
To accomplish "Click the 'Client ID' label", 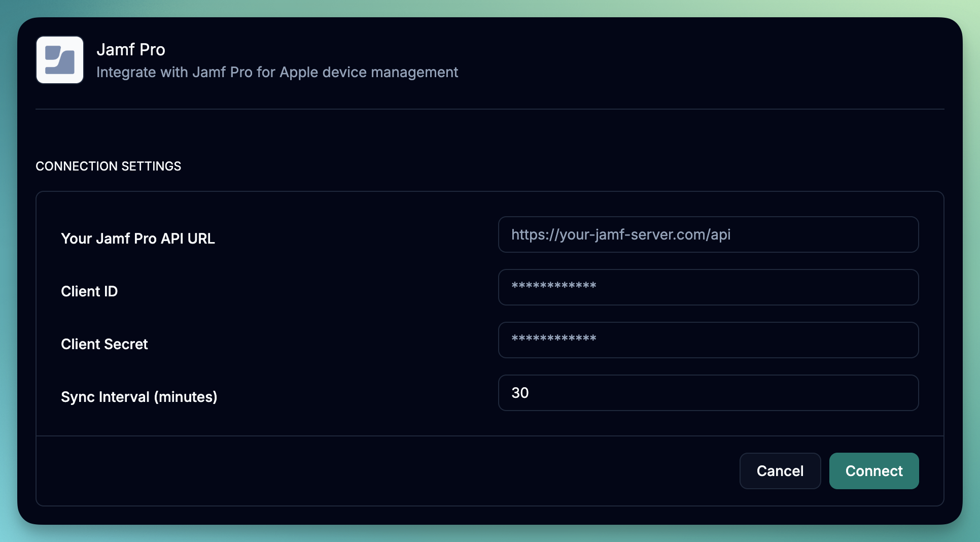I will pos(89,291).
